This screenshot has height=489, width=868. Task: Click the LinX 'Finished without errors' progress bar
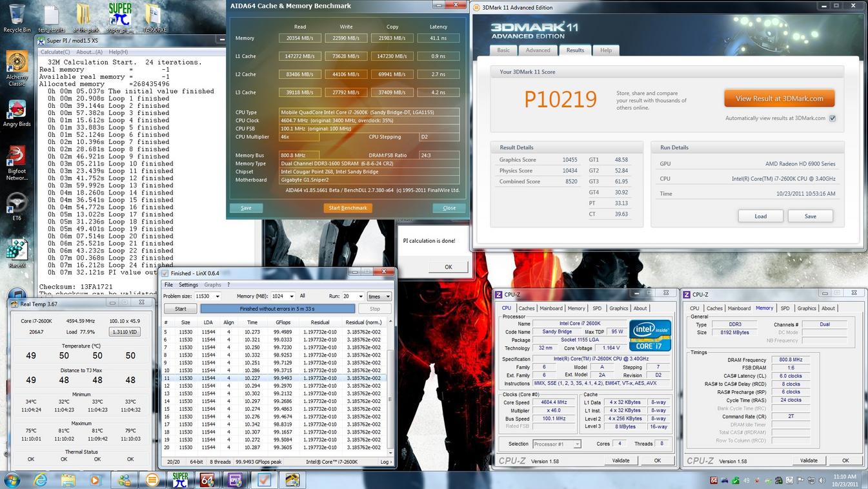click(x=277, y=309)
